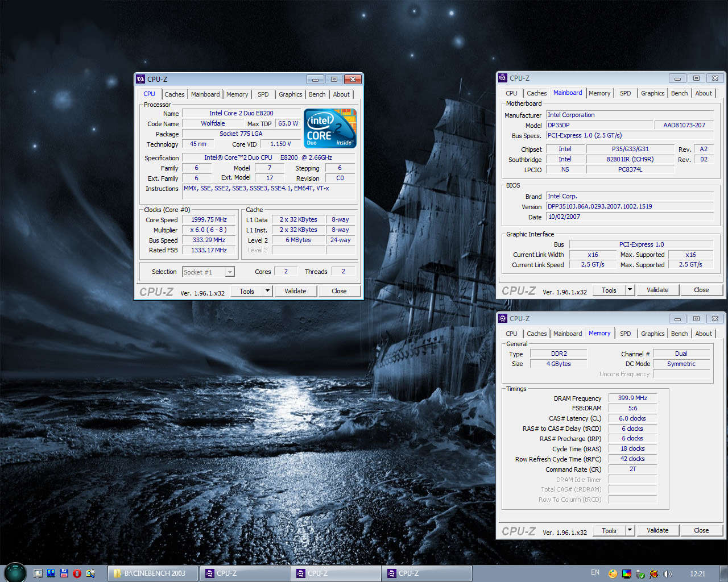Click the EN language indicator
The height and width of the screenshot is (582, 728).
pyautogui.click(x=595, y=573)
